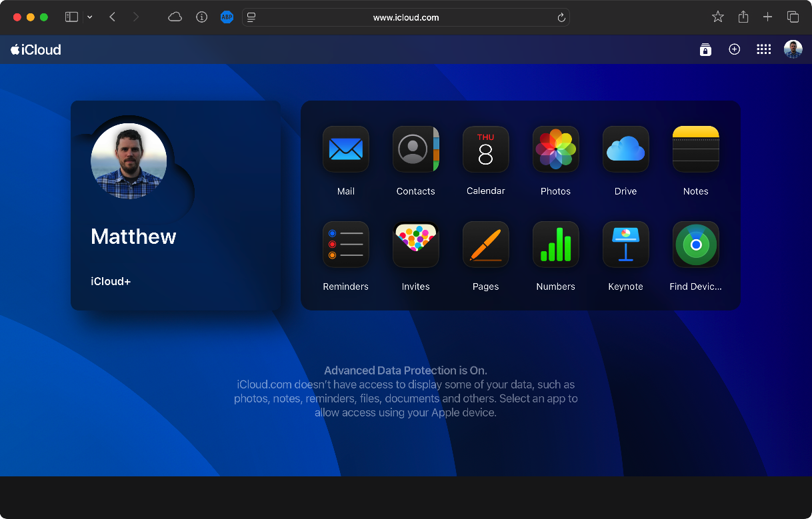Open the Photos app icon
The image size is (812, 519).
tap(555, 149)
